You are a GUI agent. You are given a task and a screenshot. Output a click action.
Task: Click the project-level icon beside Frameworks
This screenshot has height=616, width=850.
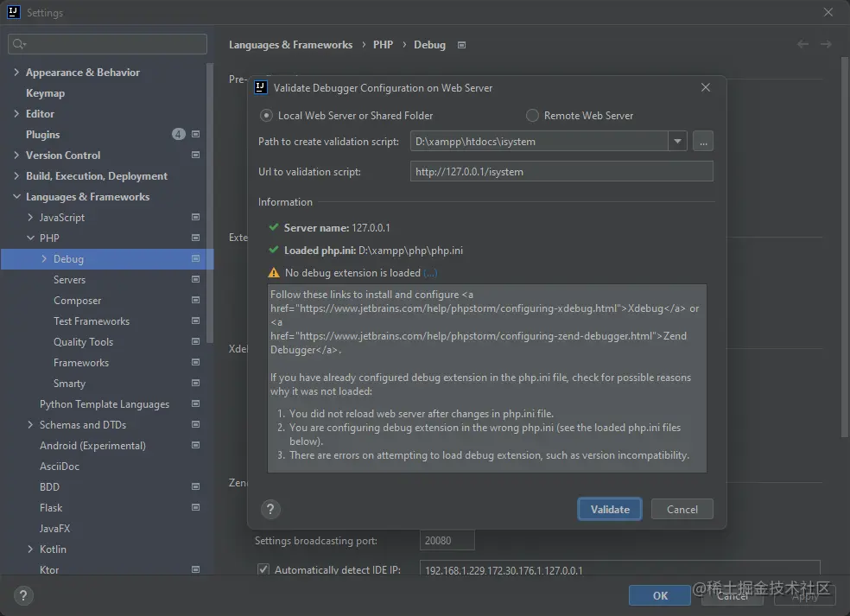196,362
